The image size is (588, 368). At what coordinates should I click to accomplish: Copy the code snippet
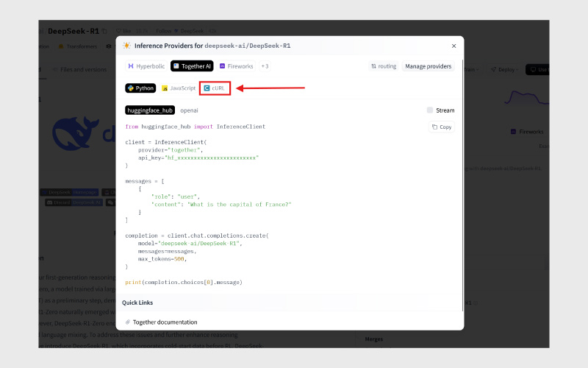pyautogui.click(x=441, y=127)
